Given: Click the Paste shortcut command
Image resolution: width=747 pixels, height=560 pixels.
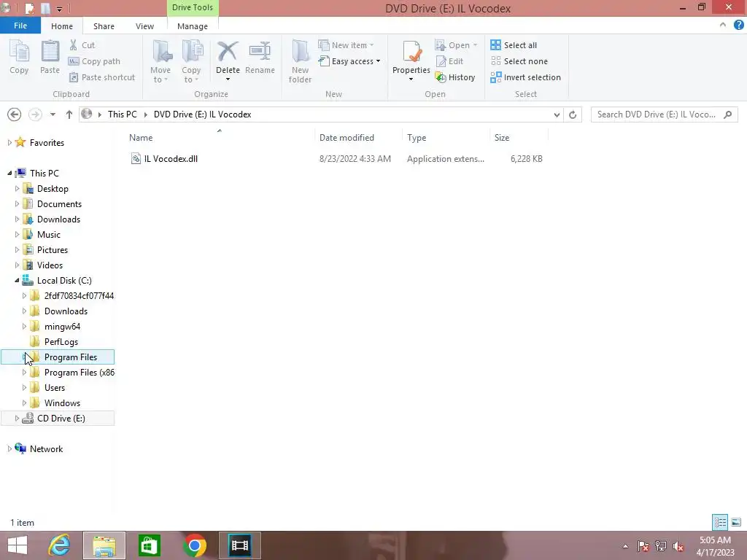Looking at the screenshot, I should (x=102, y=77).
